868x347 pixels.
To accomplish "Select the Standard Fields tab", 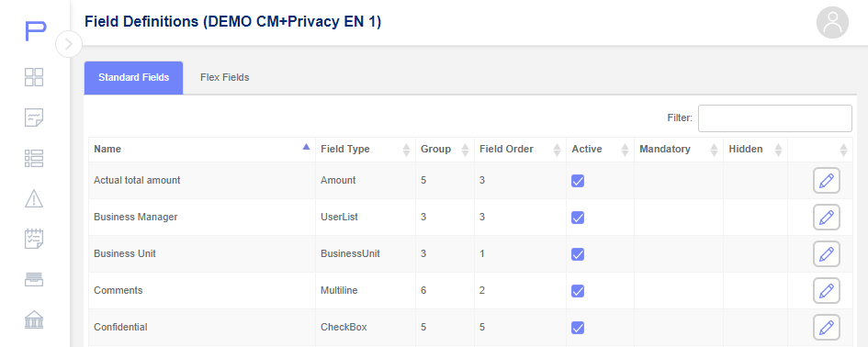I will point(133,77).
